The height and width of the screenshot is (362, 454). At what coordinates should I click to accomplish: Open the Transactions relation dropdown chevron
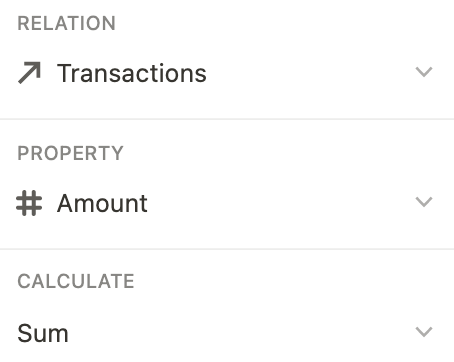coord(424,72)
